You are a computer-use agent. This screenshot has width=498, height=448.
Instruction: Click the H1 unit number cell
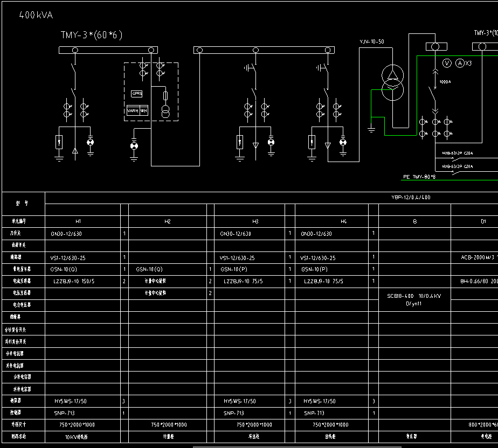78,221
